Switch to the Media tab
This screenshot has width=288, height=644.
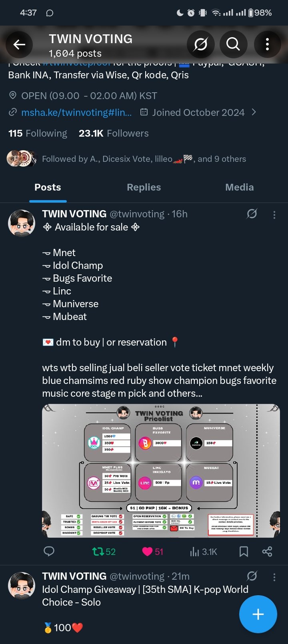pyautogui.click(x=239, y=187)
